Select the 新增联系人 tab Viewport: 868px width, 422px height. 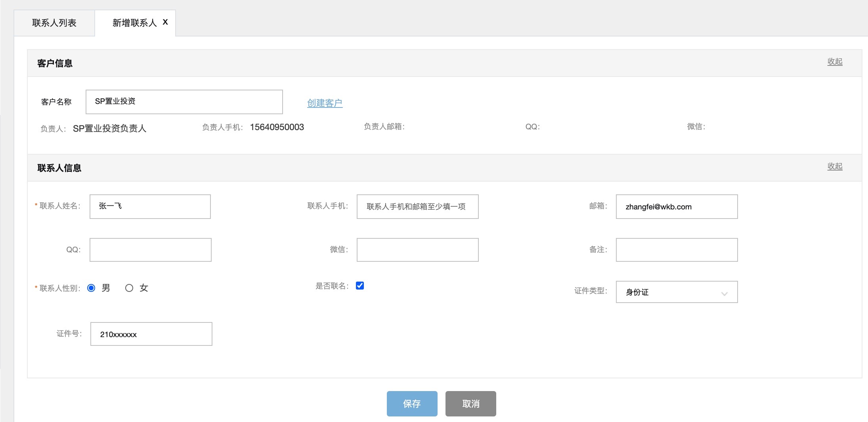(134, 23)
